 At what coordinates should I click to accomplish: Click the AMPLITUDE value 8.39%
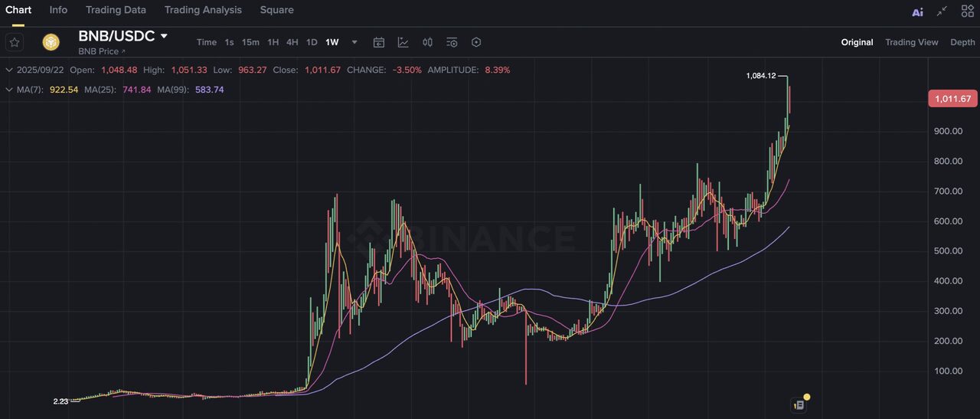(498, 70)
